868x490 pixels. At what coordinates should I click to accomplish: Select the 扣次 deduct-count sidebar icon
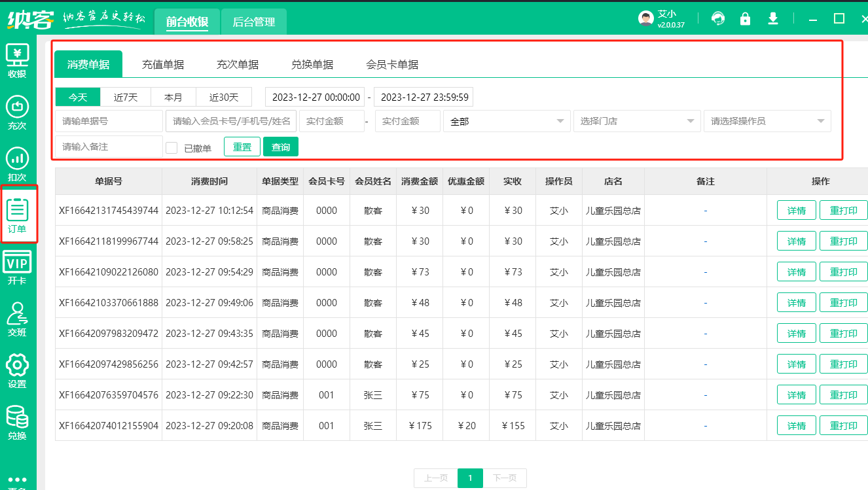(x=17, y=164)
